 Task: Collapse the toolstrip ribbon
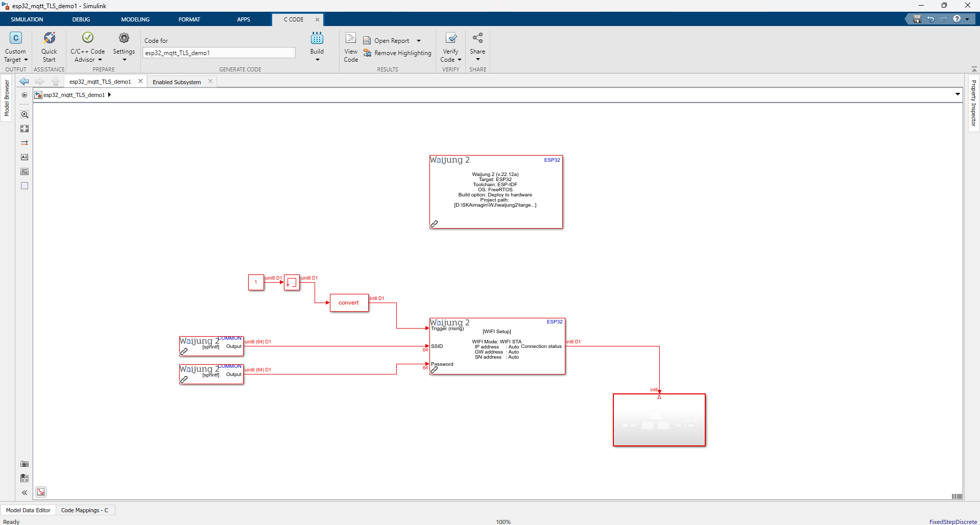pos(974,69)
